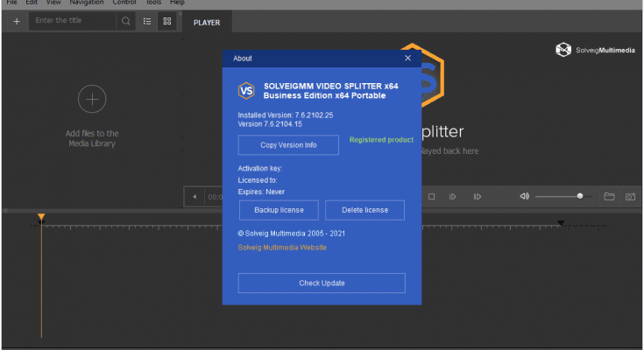Click the SolveigMultimedia logo
This screenshot has width=644, height=350.
(x=595, y=50)
